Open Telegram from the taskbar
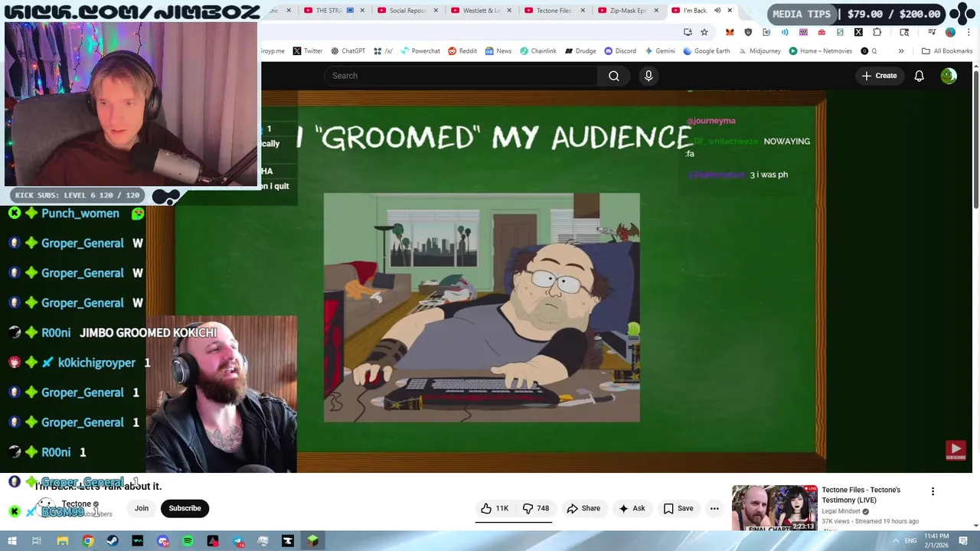 coord(238,541)
